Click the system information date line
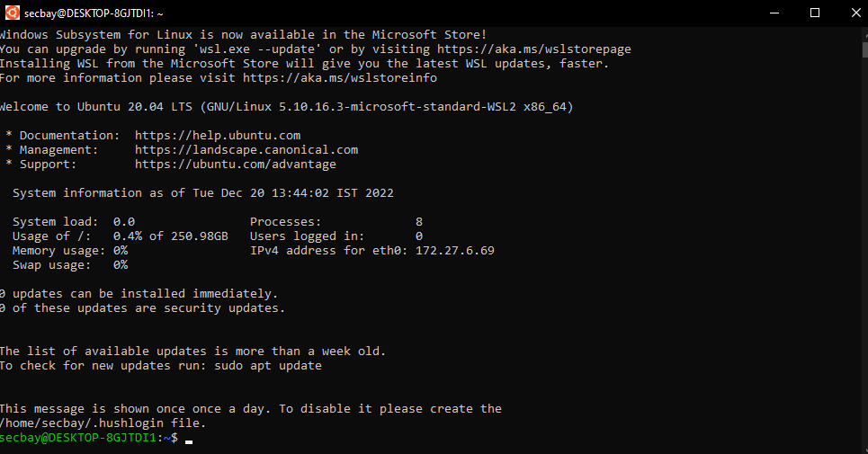Viewport: 868px width, 454px height. 203,193
